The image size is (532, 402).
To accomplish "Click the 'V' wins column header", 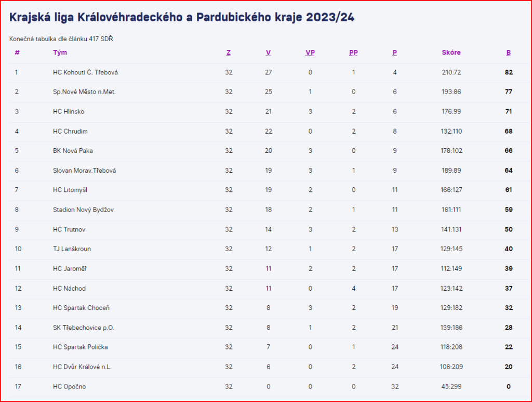I will 268,53.
